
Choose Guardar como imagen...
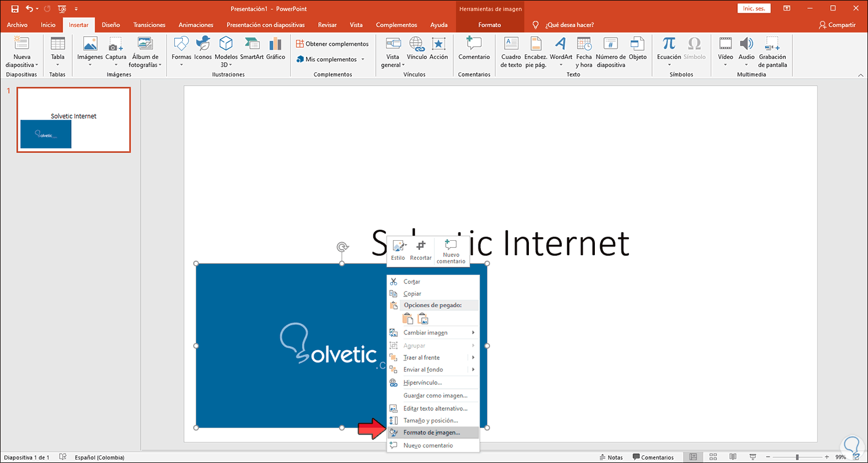(433, 396)
